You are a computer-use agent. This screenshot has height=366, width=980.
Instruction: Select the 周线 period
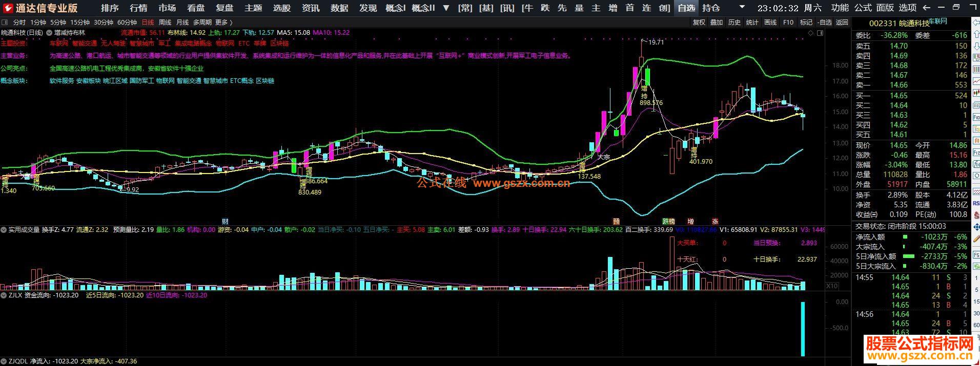coord(165,23)
